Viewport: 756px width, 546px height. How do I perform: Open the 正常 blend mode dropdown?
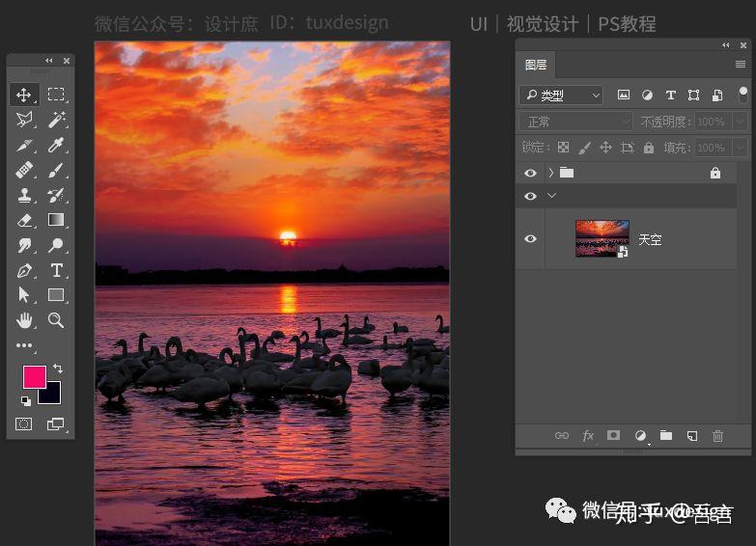point(575,122)
